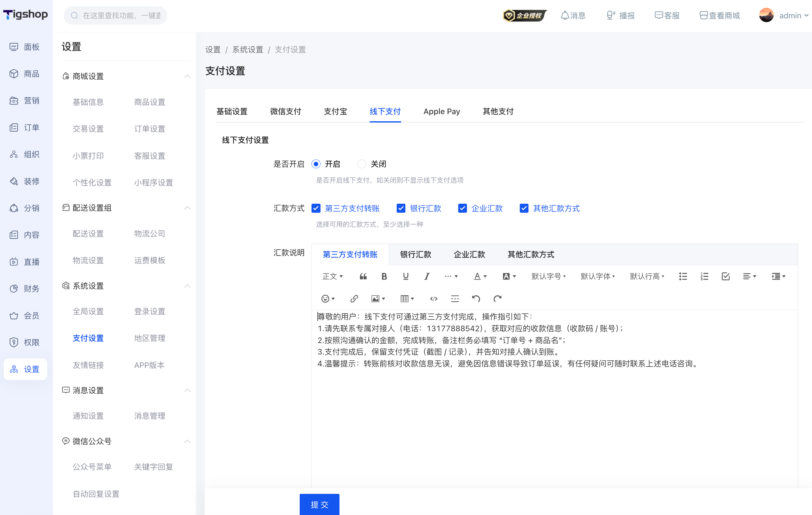Insert a to-do checklist
This screenshot has height=515, width=812.
[725, 276]
